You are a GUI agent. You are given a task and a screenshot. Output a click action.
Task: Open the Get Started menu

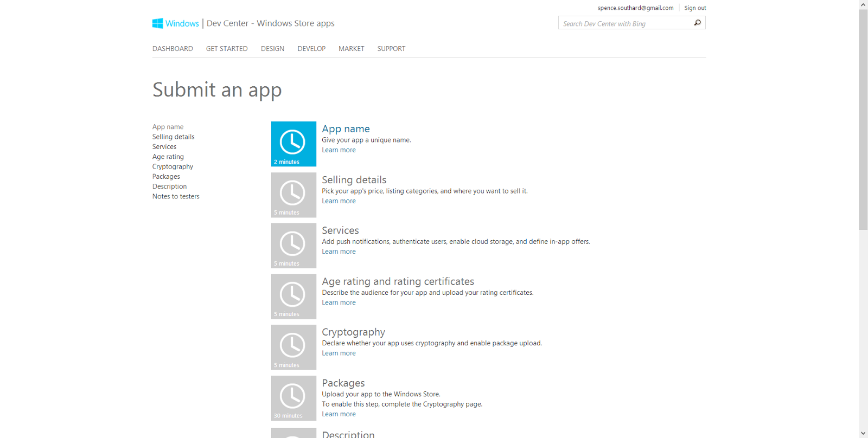point(227,49)
